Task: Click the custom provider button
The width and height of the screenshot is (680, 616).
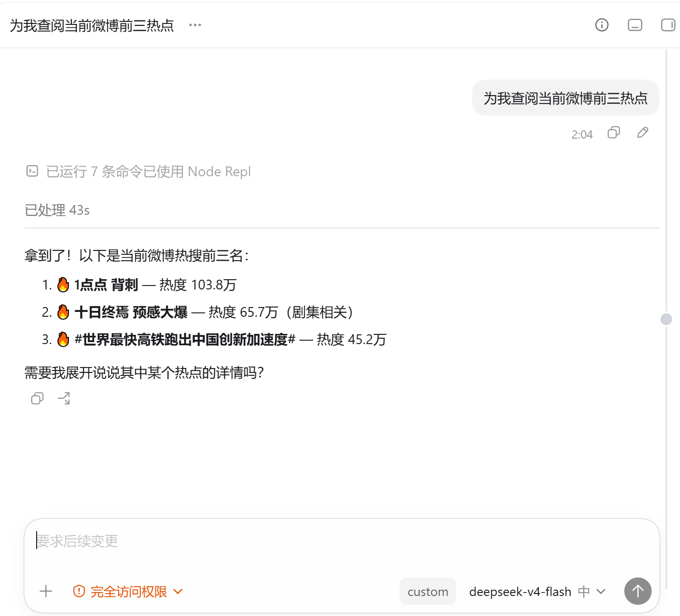Action: [x=428, y=591]
